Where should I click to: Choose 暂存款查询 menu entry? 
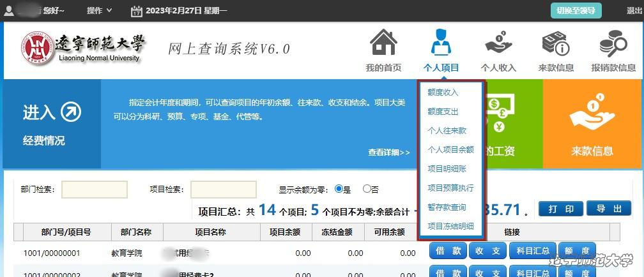pyautogui.click(x=447, y=207)
